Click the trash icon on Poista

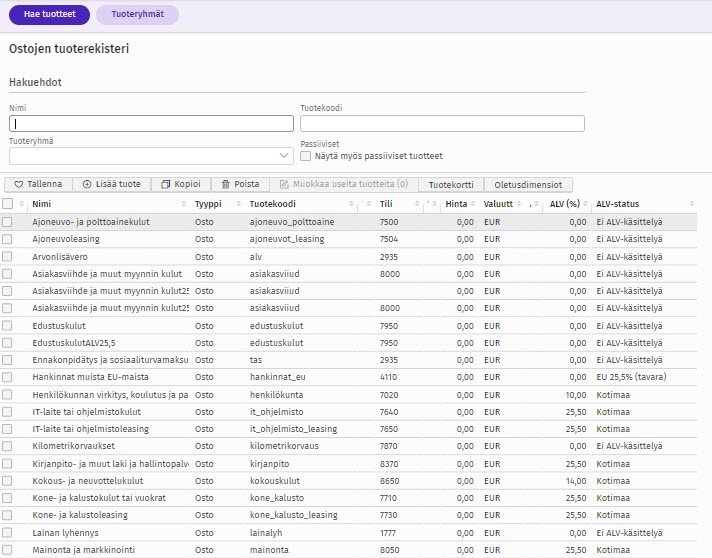(225, 184)
